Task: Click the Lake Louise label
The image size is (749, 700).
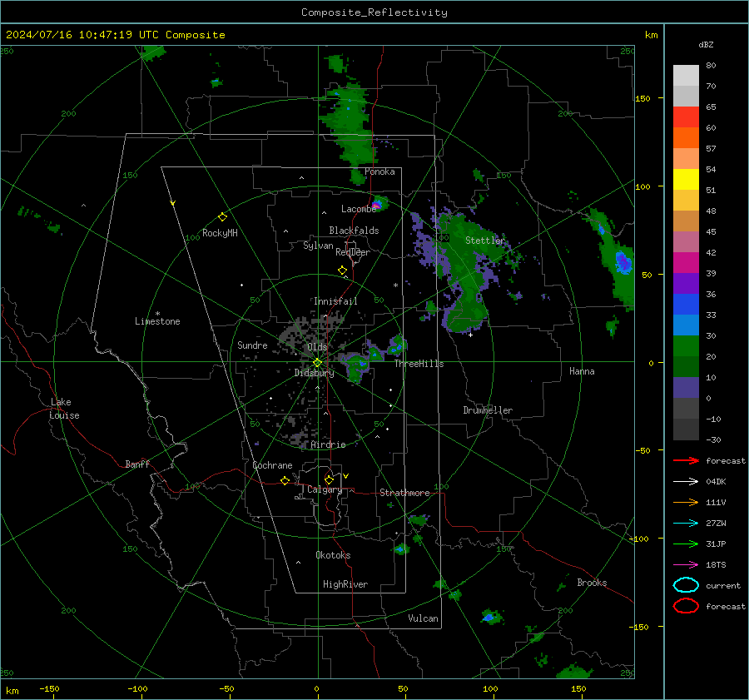Action: click(64, 409)
